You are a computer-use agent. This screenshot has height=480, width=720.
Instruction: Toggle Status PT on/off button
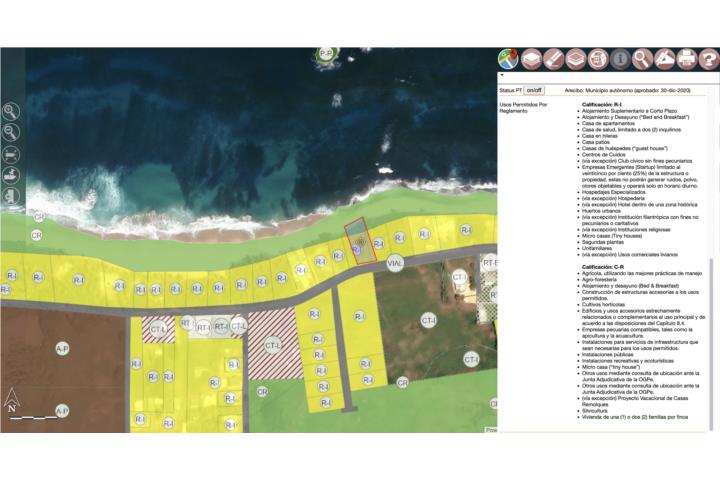[x=535, y=90]
